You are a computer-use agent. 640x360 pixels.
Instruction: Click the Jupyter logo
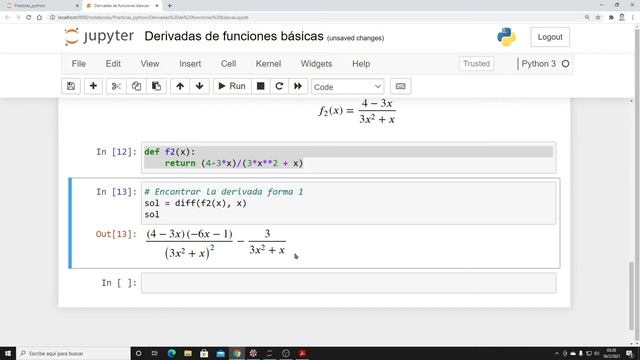pos(99,37)
